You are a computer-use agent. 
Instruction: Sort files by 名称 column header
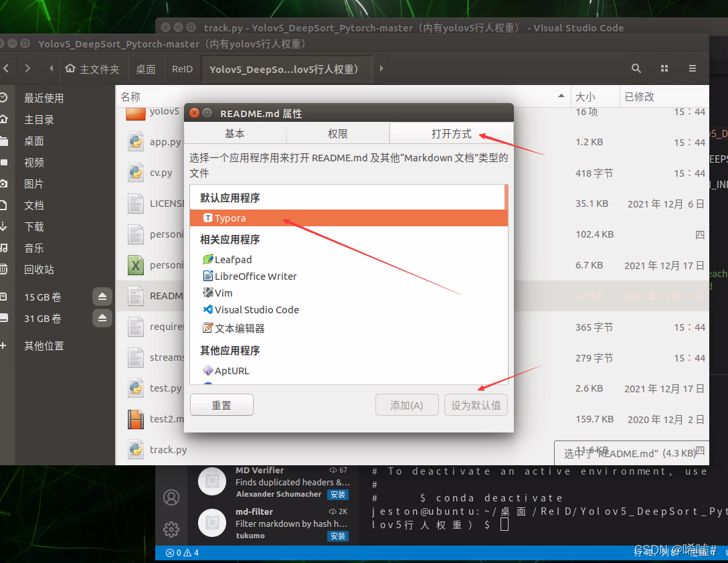pos(343,96)
